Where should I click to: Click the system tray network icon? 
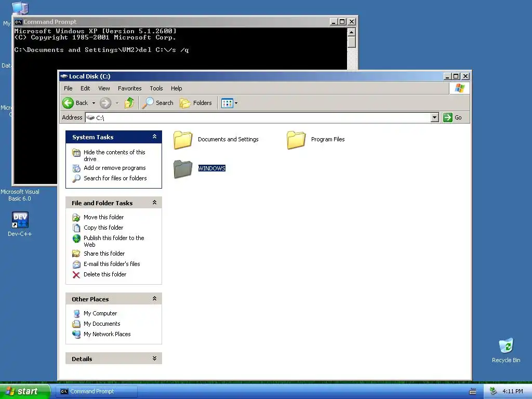pyautogui.click(x=493, y=391)
